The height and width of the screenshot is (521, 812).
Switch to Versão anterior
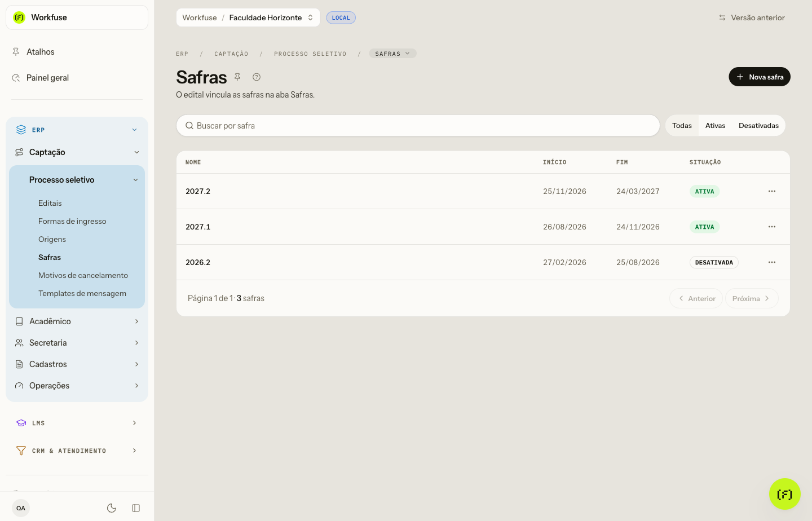[752, 17]
